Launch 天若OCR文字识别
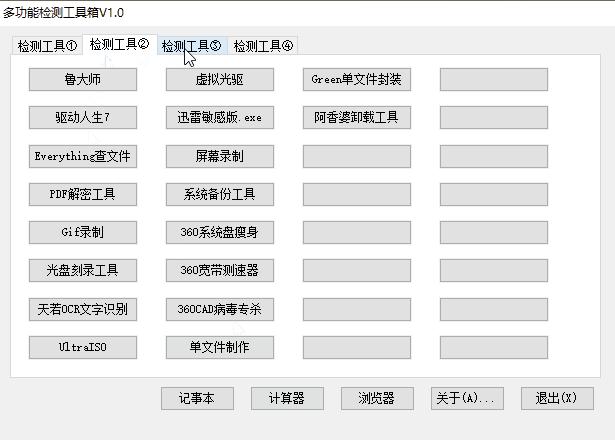 pyautogui.click(x=83, y=309)
